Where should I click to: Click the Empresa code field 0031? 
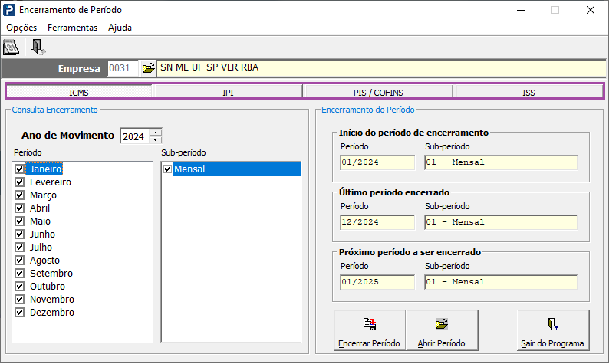(123, 68)
